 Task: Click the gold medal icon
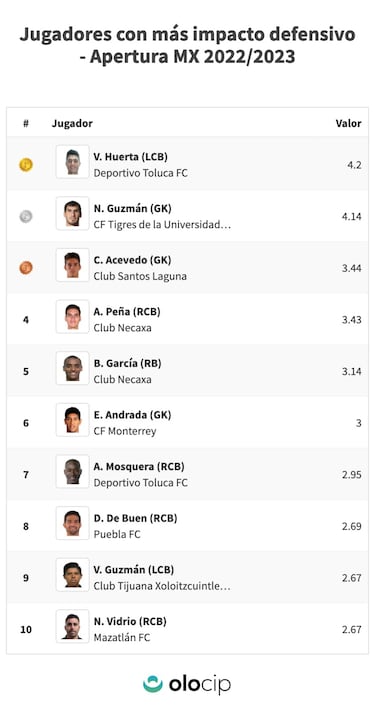[x=26, y=165]
